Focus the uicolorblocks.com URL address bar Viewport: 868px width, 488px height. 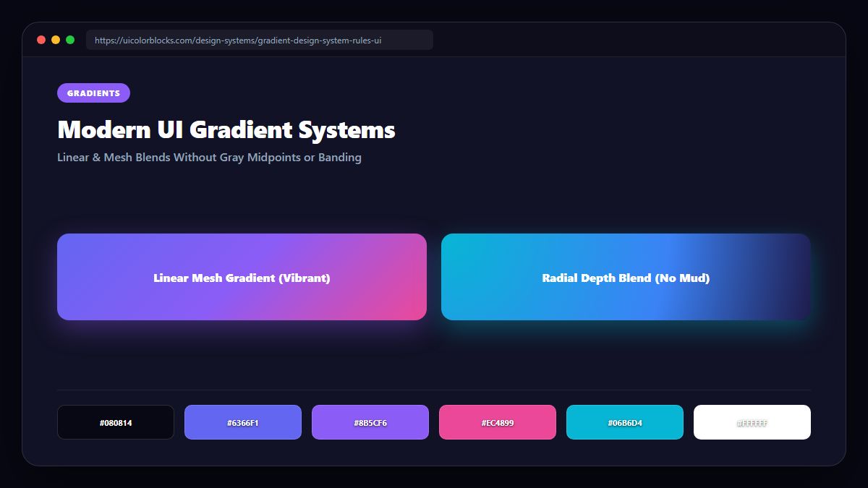pyautogui.click(x=260, y=40)
